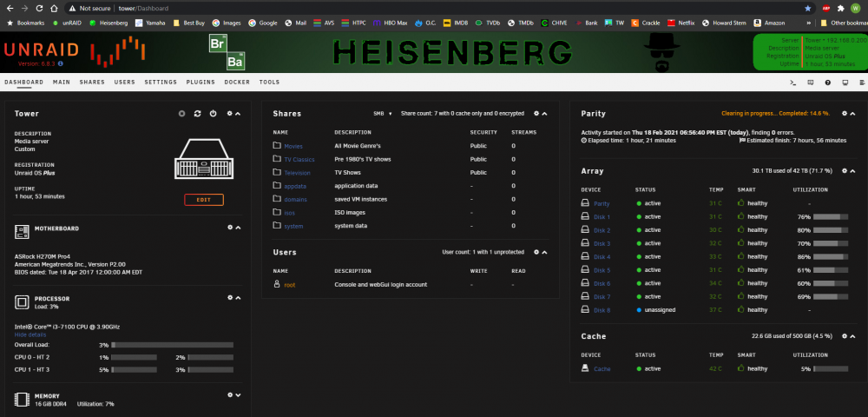Open the Settings menu tab
Screen dimensions: 868x417
tap(161, 82)
